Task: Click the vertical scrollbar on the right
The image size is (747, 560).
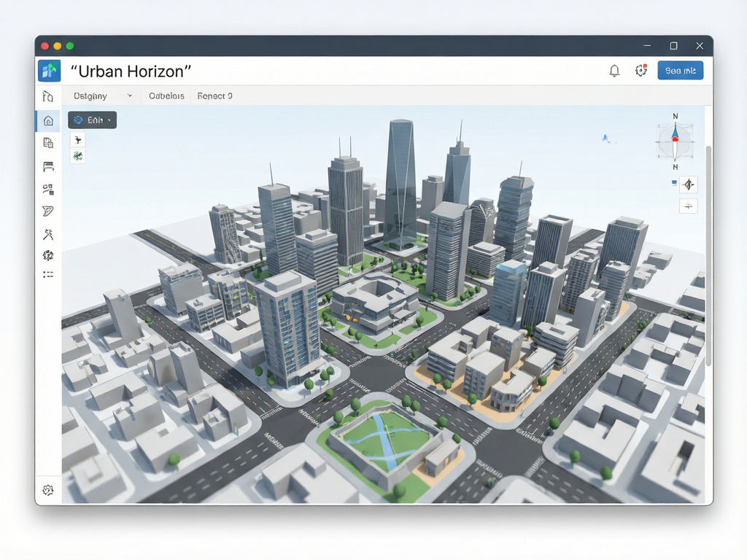Action: [x=708, y=256]
